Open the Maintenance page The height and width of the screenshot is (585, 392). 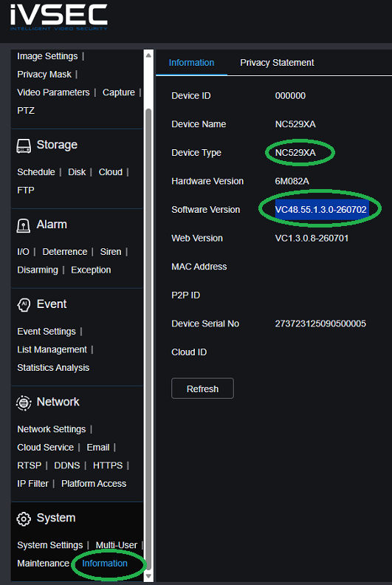44,563
